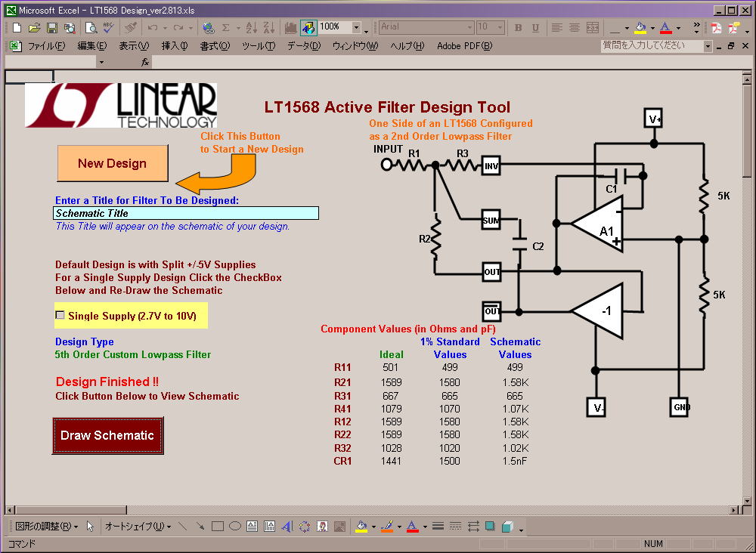Screen dimensions: 756x553
Task: Undo the last action
Action: pos(153,28)
